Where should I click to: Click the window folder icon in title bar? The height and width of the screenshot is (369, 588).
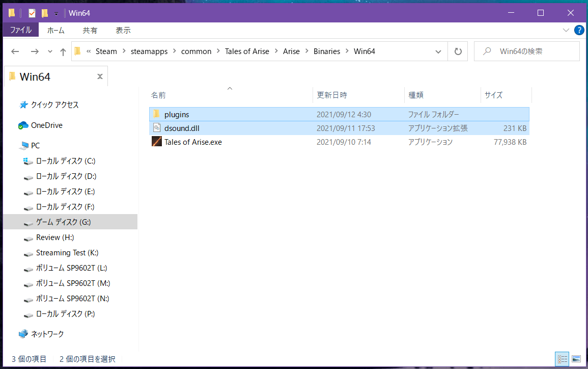pyautogui.click(x=12, y=13)
